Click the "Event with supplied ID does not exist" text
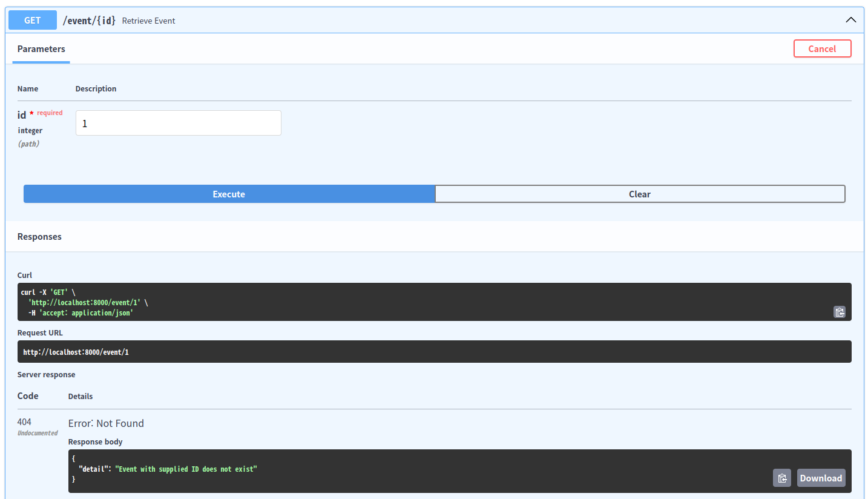The image size is (868, 499). pos(186,469)
